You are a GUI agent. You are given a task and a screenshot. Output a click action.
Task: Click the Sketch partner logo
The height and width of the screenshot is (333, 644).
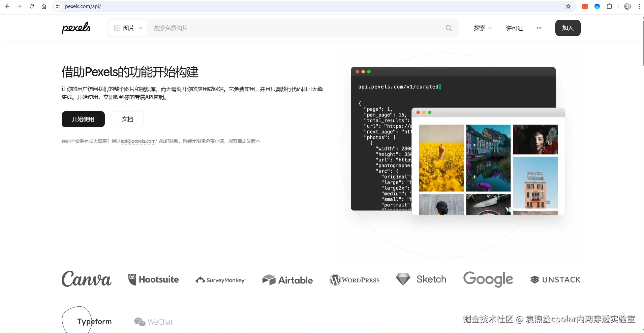tap(422, 279)
